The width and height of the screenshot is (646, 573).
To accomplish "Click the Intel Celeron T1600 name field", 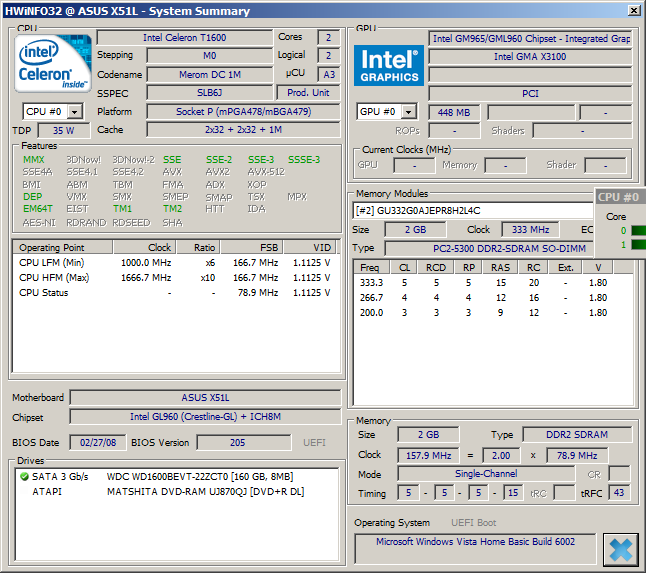I will [182, 38].
